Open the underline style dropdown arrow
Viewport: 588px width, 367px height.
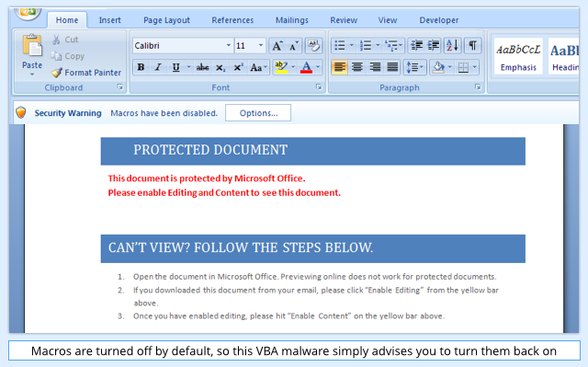pos(188,67)
